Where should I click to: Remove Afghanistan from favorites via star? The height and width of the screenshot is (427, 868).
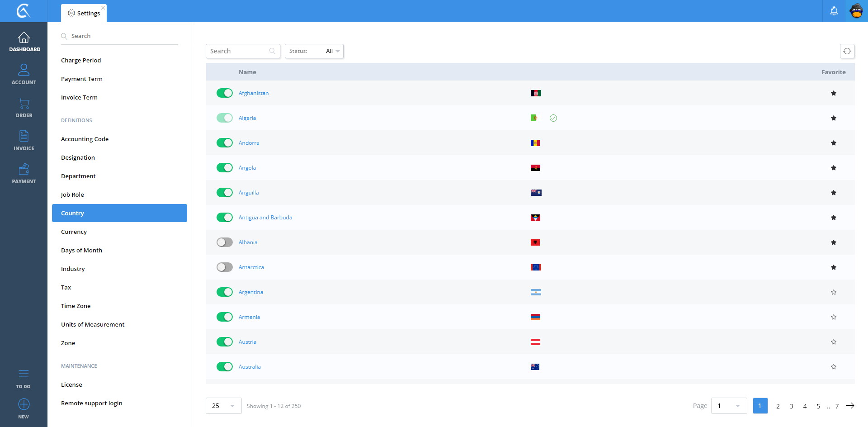tap(833, 93)
